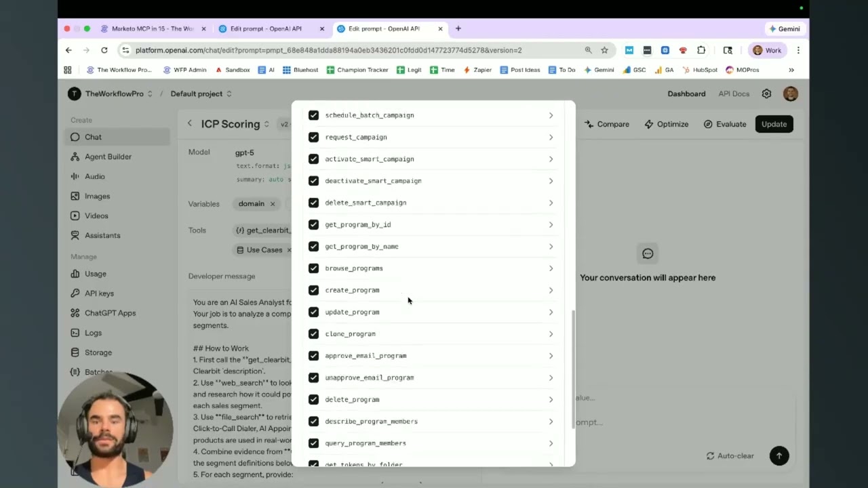
Task: Expand the schedule_batch_campaign row chevron
Action: tap(551, 115)
